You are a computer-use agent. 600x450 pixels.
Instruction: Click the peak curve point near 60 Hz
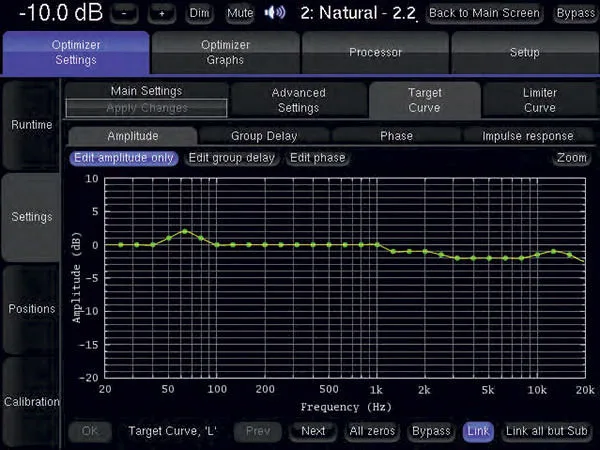[185, 232]
